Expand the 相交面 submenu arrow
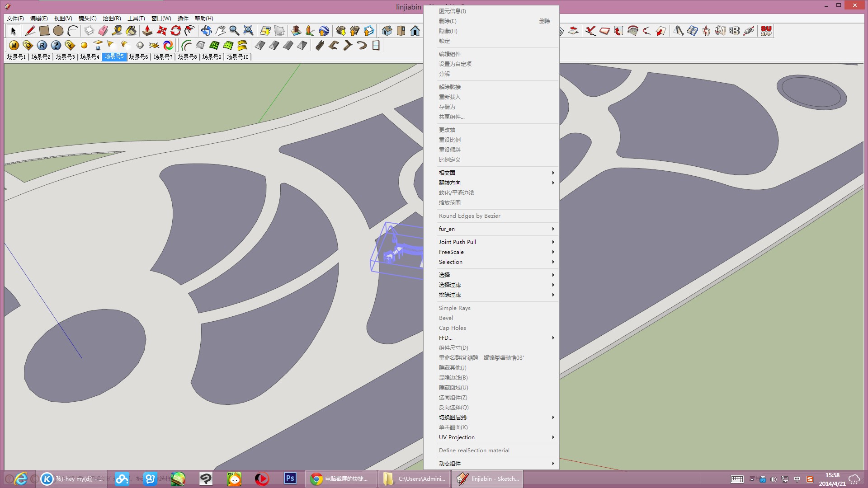 553,173
